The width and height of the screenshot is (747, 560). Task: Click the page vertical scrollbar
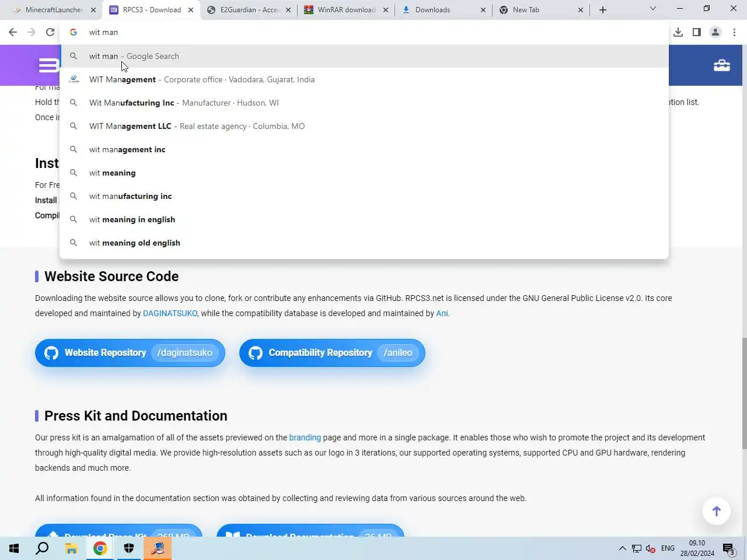click(x=744, y=393)
